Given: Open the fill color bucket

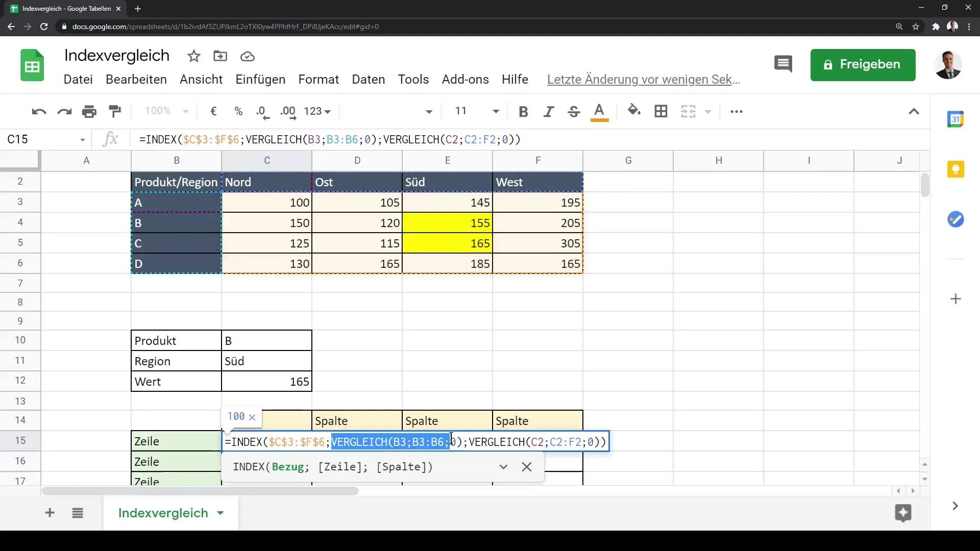Looking at the screenshot, I should click(x=634, y=111).
